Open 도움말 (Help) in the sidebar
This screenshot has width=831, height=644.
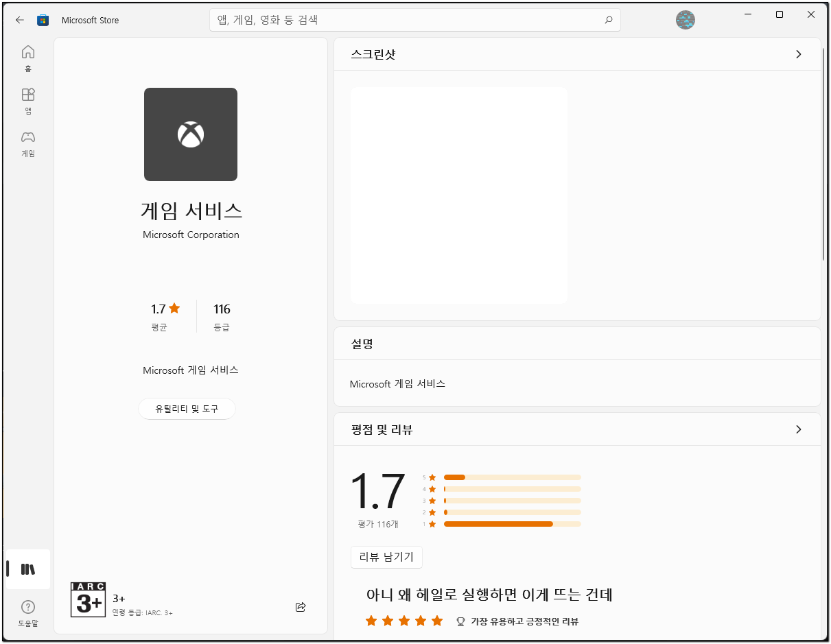[28, 614]
